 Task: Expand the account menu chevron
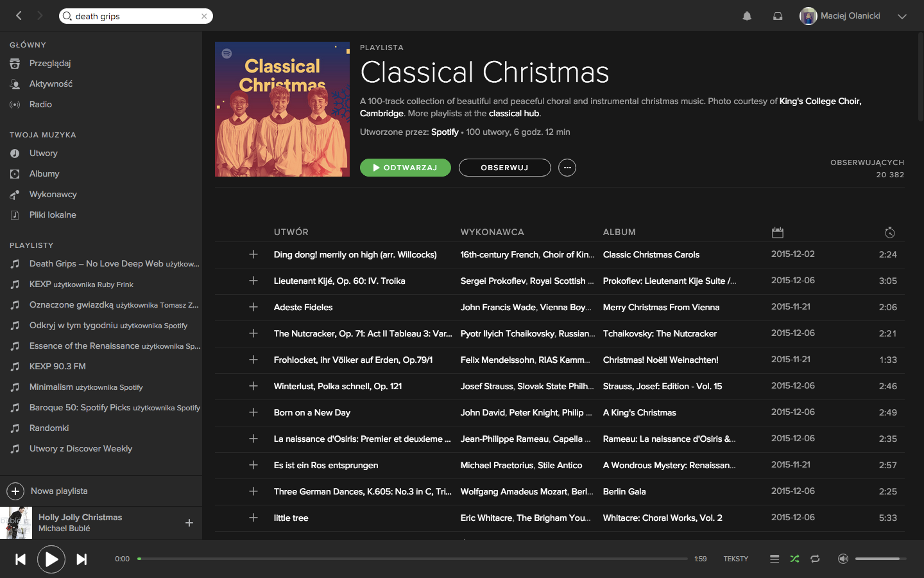click(x=902, y=17)
